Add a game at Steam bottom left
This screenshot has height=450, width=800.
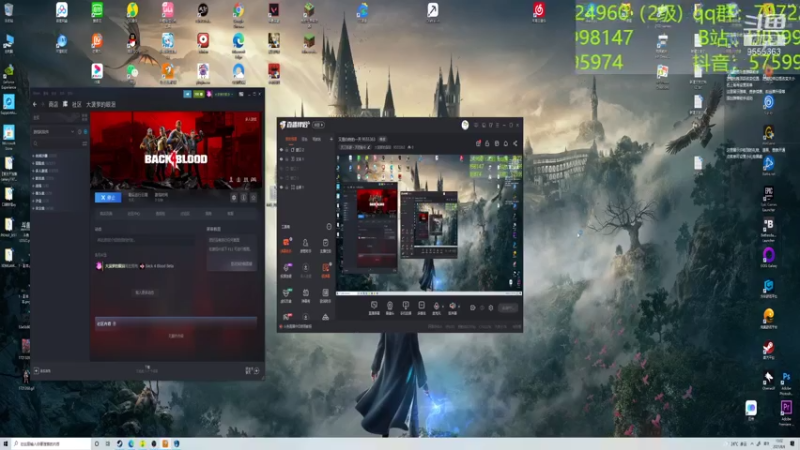[42, 371]
